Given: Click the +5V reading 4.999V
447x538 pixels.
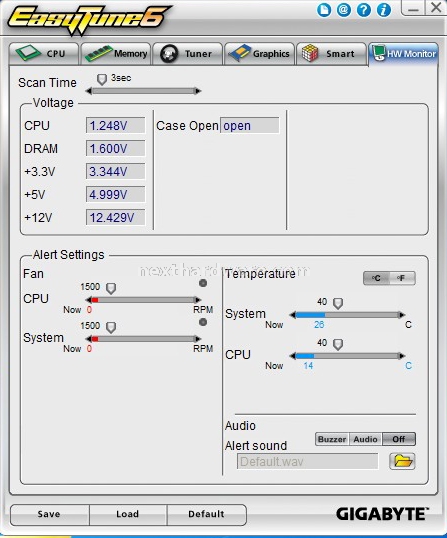Looking at the screenshot, I should coord(116,195).
